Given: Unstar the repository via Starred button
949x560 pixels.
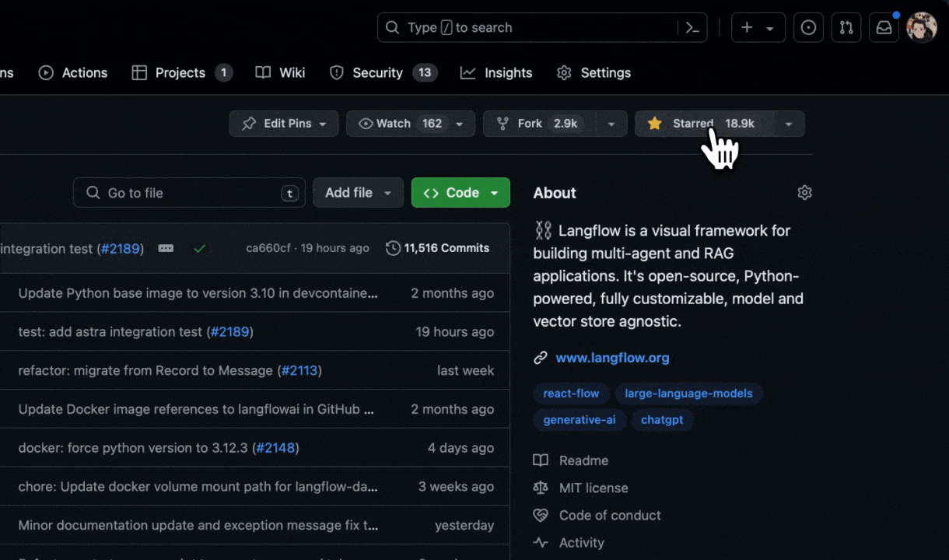Looking at the screenshot, I should [705, 124].
